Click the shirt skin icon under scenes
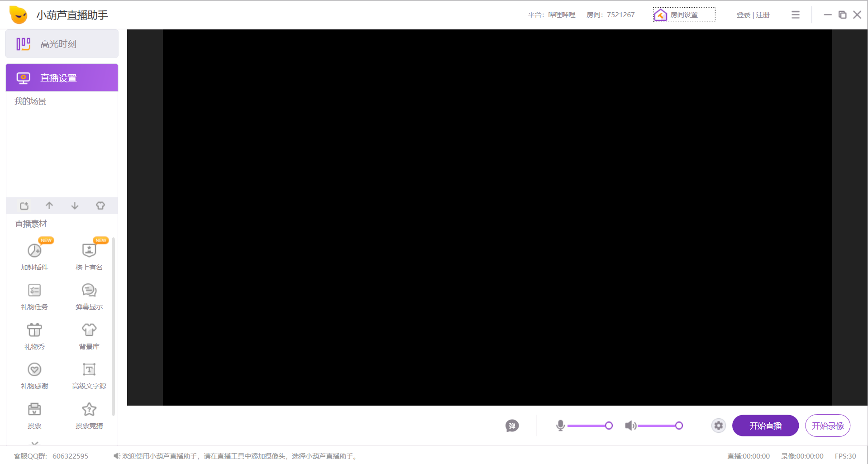The image size is (868, 464). (x=100, y=206)
